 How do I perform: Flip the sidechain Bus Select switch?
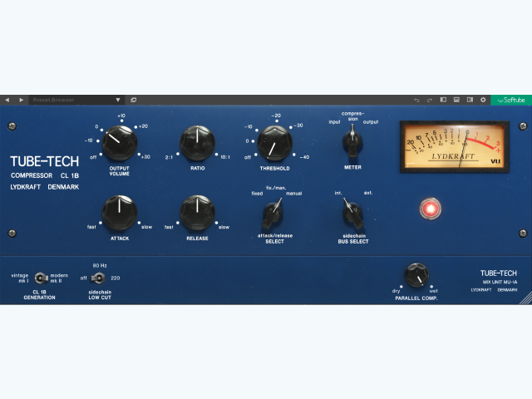352,214
